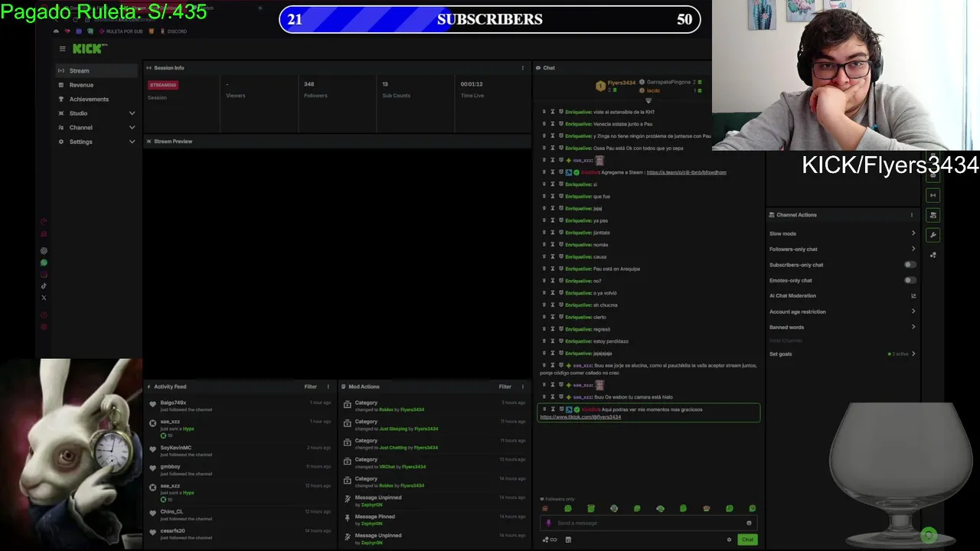Select the last emote in quick emote row
Viewport: 980px width, 551px height.
coord(753,508)
